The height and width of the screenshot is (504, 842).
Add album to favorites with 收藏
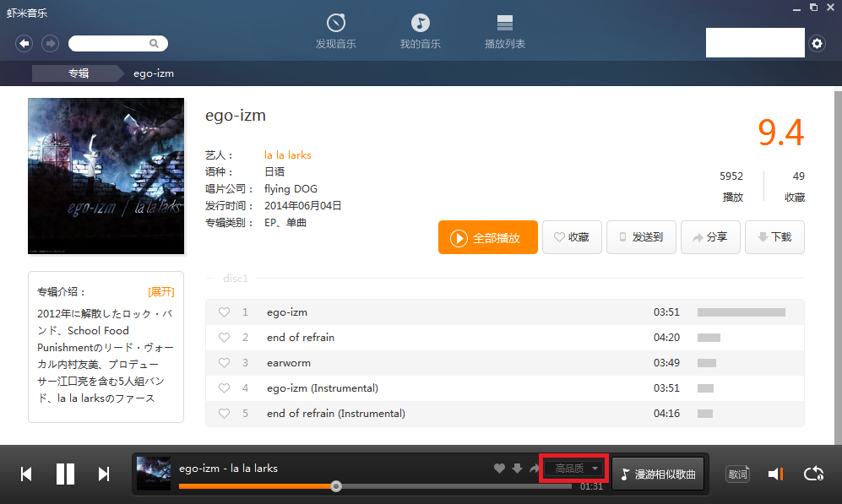[x=572, y=237]
